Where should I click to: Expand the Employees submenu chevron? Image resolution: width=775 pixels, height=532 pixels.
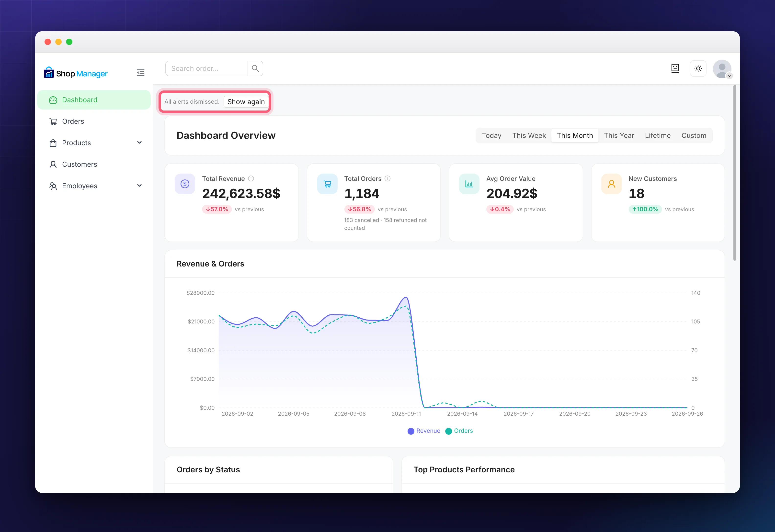139,186
